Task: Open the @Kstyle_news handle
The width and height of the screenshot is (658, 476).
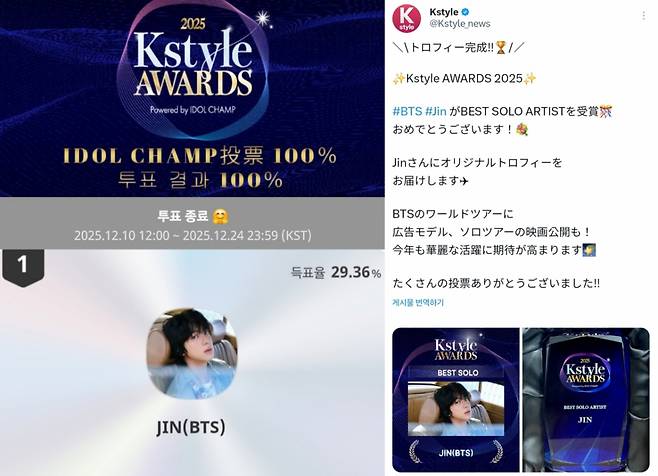Action: 460,24
